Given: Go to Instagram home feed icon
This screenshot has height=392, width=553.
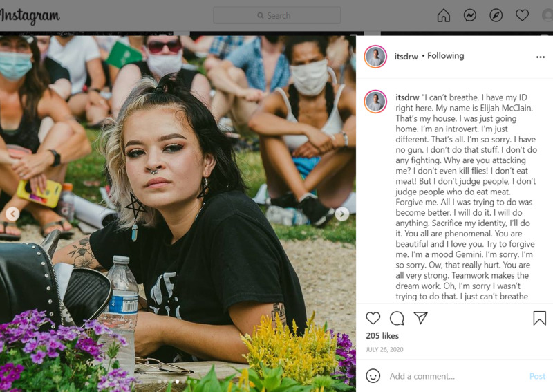Looking at the screenshot, I should pos(443,15).
